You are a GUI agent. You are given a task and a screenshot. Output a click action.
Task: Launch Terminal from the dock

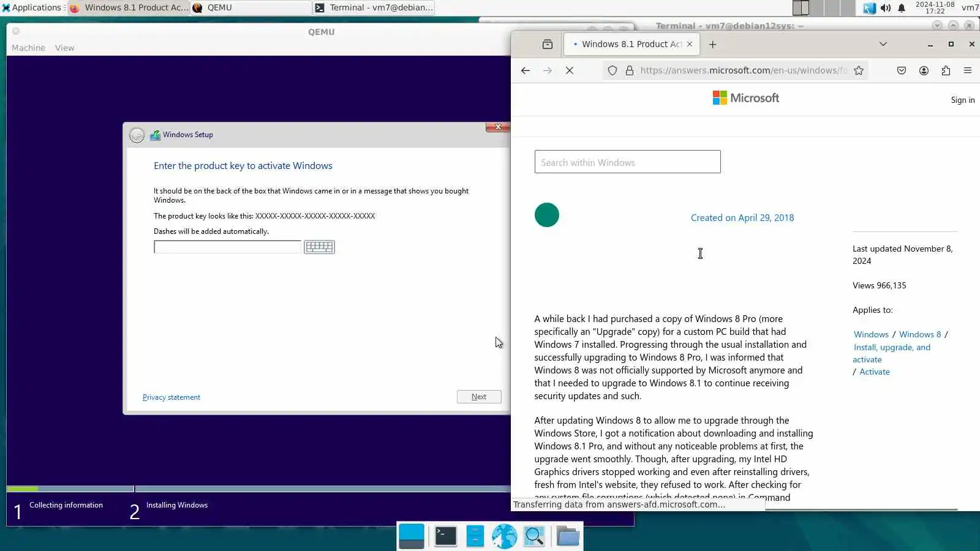click(445, 536)
